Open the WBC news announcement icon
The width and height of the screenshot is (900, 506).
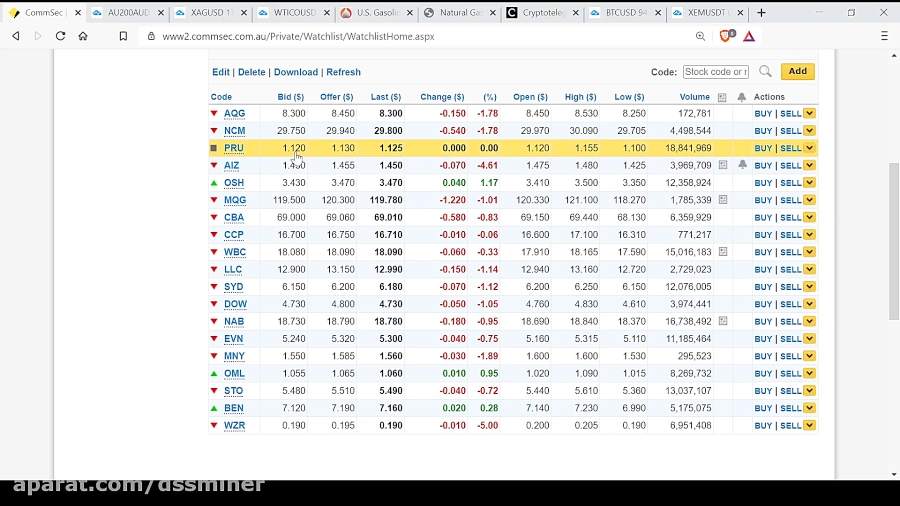click(x=723, y=251)
